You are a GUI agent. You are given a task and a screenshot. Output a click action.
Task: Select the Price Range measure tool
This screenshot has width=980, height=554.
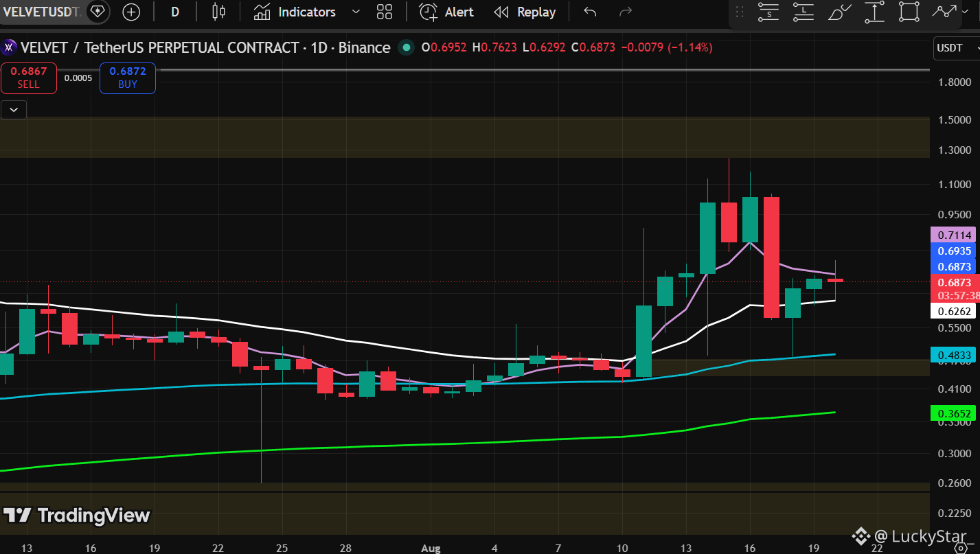pyautogui.click(x=874, y=12)
